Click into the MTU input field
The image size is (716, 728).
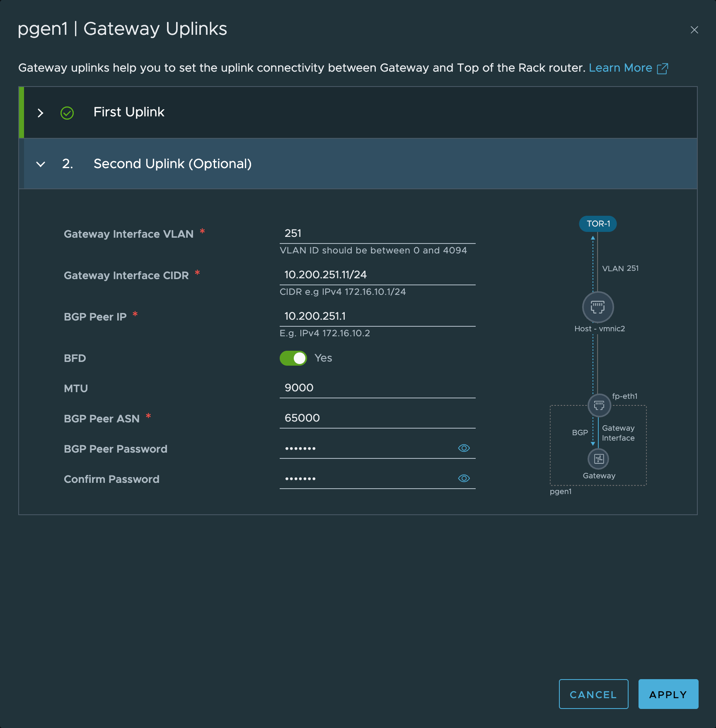[377, 388]
